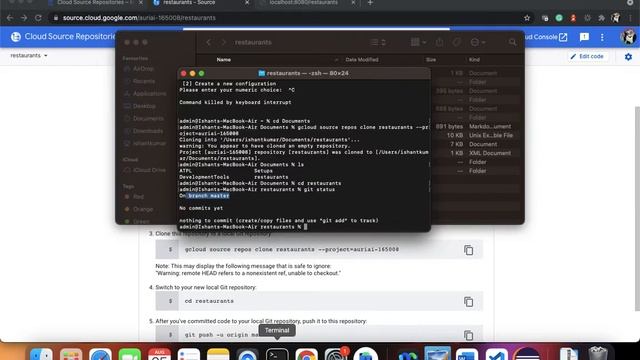Click the address bar URL
Viewport: 640px width, 360px height.
point(139,18)
